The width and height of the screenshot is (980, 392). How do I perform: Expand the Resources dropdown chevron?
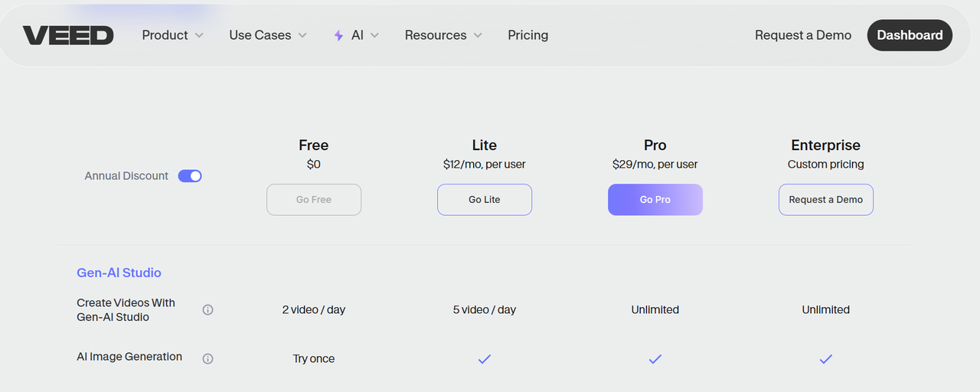(478, 35)
